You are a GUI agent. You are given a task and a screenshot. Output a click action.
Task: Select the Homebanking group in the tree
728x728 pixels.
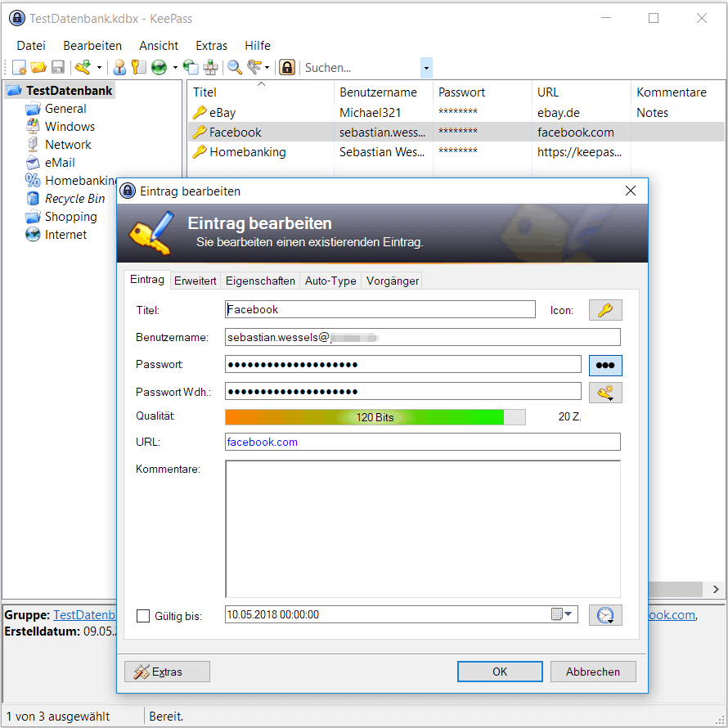80,181
